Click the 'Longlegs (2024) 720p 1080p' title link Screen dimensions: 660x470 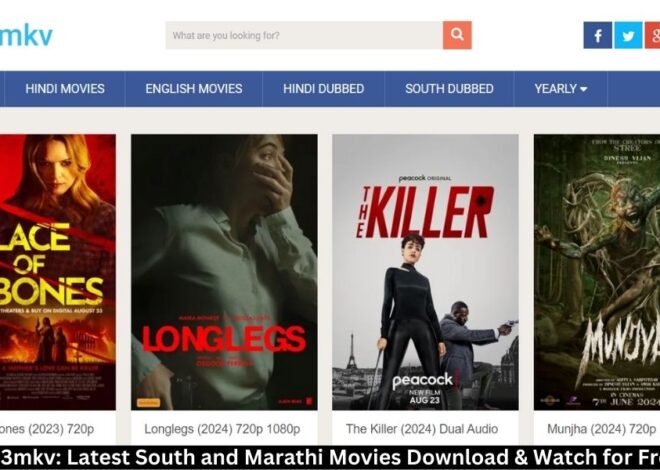(222, 429)
